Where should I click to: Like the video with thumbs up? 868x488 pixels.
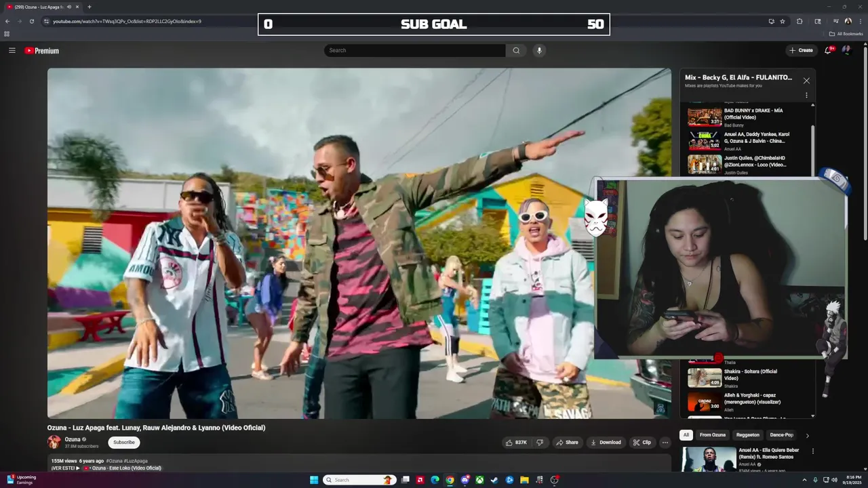tap(516, 443)
